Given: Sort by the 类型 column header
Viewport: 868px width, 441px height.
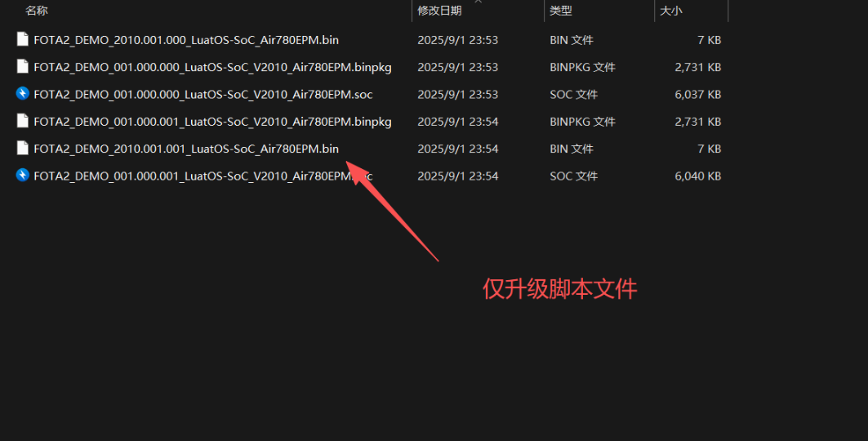Looking at the screenshot, I should click(x=561, y=11).
